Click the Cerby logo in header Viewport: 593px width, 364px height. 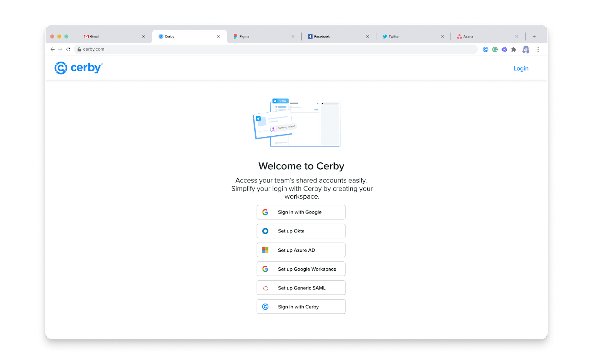pos(79,68)
